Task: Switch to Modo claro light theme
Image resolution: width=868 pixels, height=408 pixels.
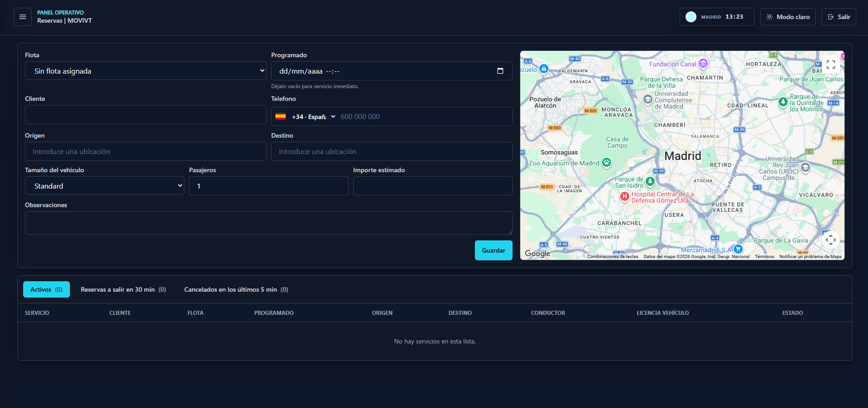Action: pyautogui.click(x=788, y=17)
